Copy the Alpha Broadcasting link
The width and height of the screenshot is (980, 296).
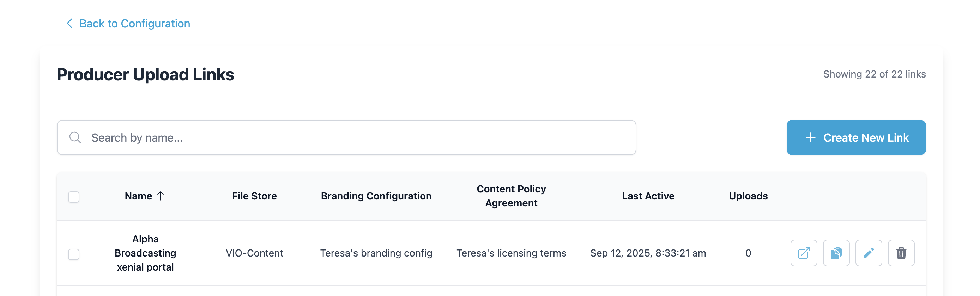tap(836, 253)
